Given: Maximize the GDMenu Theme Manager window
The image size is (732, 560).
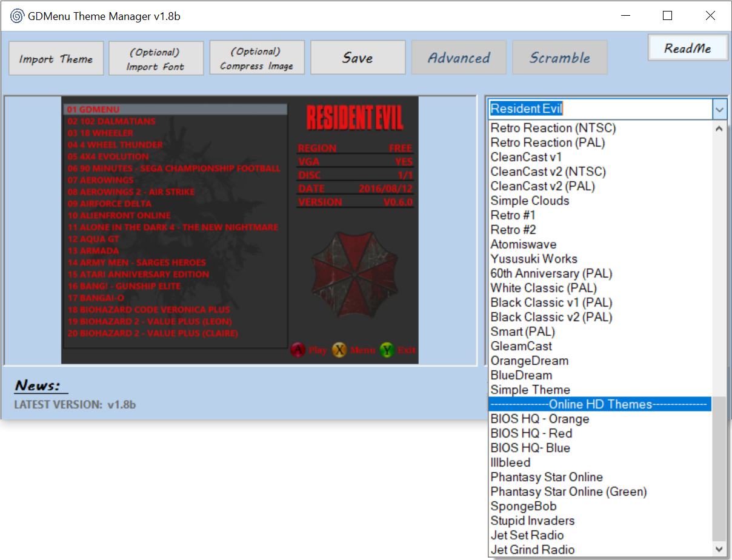Looking at the screenshot, I should (x=667, y=16).
